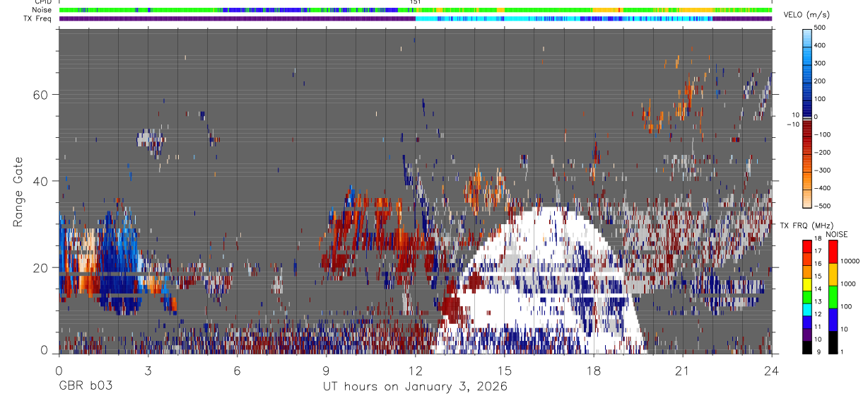Image resolution: width=868 pixels, height=401 pixels.
Task: Click the -10 label beside the velocity colorbar
Action: pos(792,124)
